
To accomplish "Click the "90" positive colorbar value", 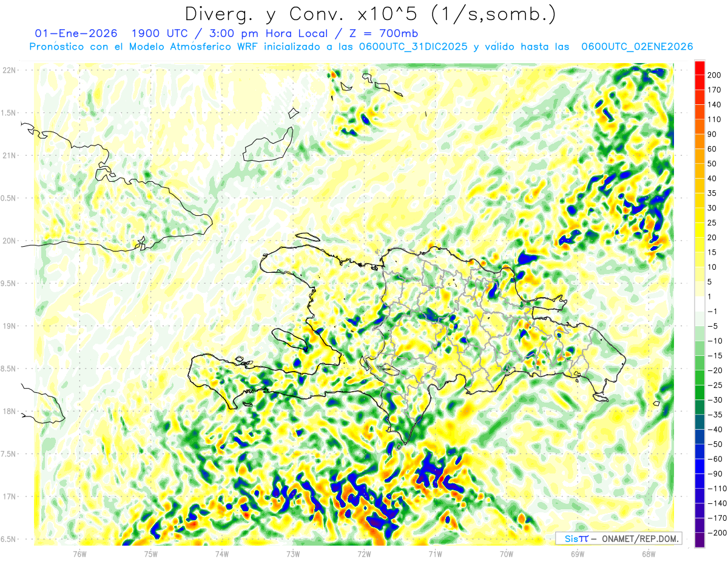I will 712,134.
